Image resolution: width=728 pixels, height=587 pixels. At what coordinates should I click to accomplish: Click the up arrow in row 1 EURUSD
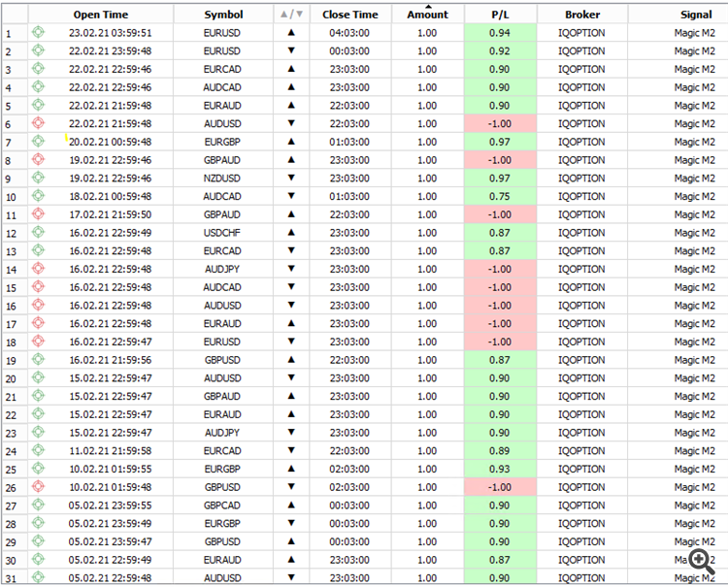pos(291,32)
